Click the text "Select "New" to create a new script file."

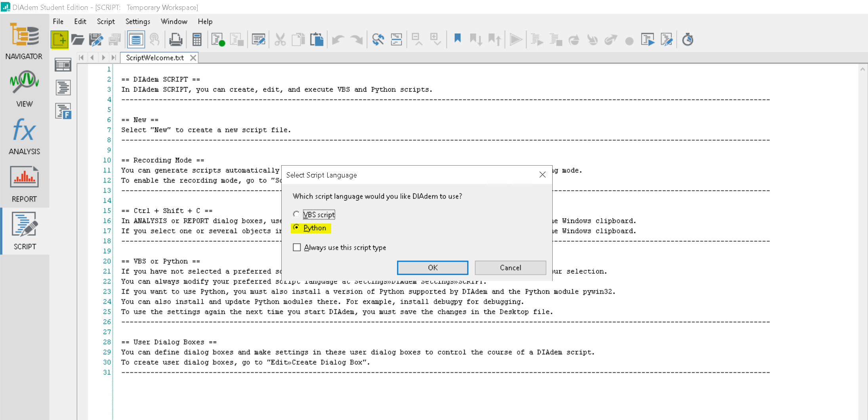click(x=206, y=130)
